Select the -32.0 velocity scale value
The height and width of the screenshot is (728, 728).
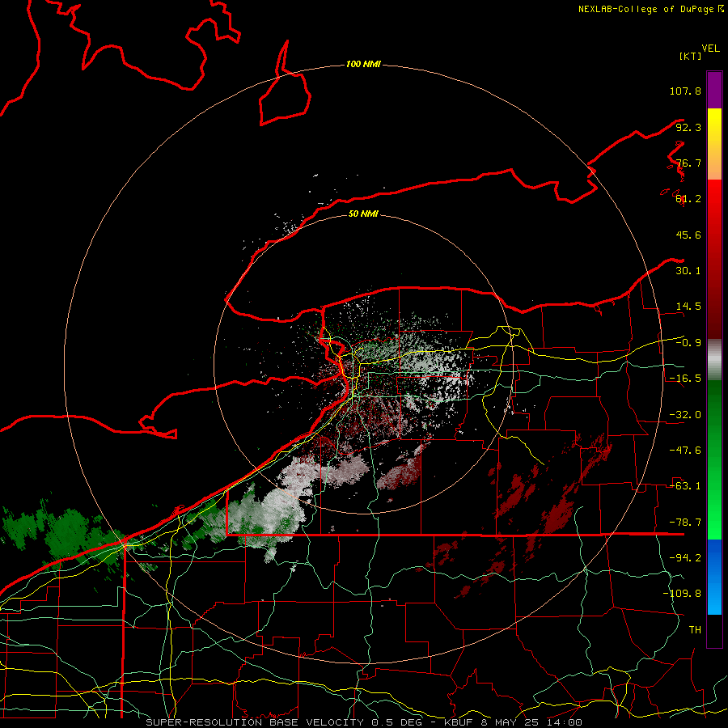pyautogui.click(x=685, y=415)
